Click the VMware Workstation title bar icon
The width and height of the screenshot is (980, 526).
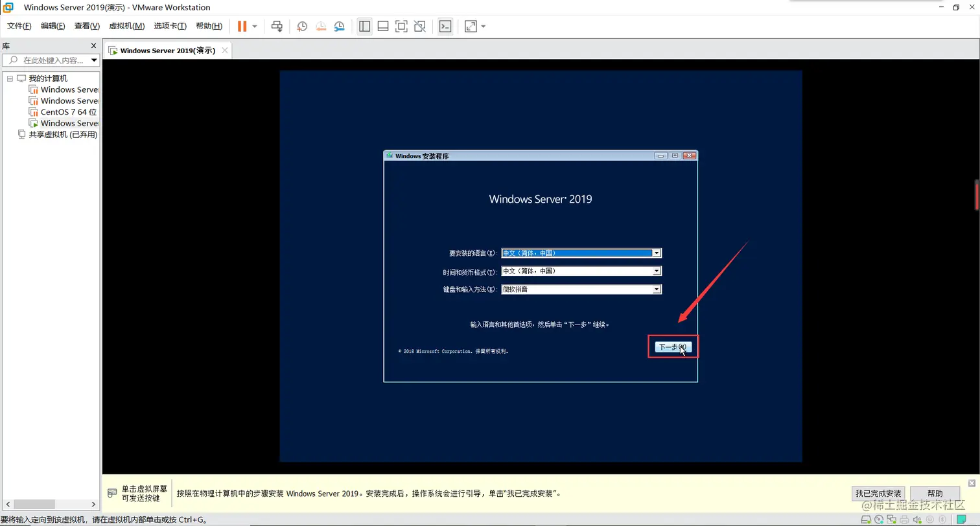click(x=9, y=7)
